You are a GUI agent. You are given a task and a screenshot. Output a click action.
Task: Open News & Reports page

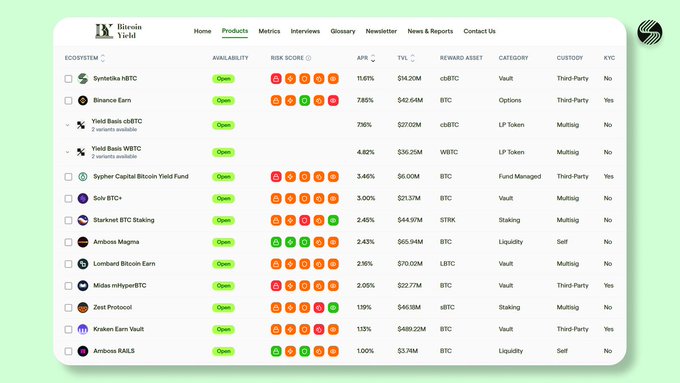[x=430, y=31]
